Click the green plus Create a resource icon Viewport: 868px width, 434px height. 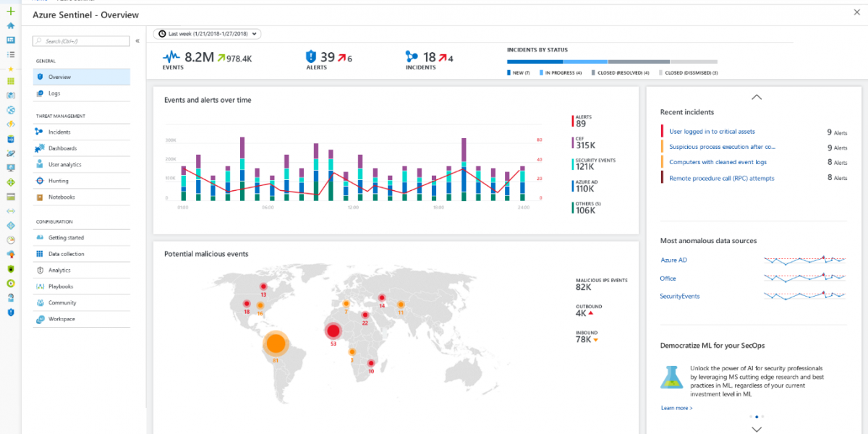click(10, 12)
